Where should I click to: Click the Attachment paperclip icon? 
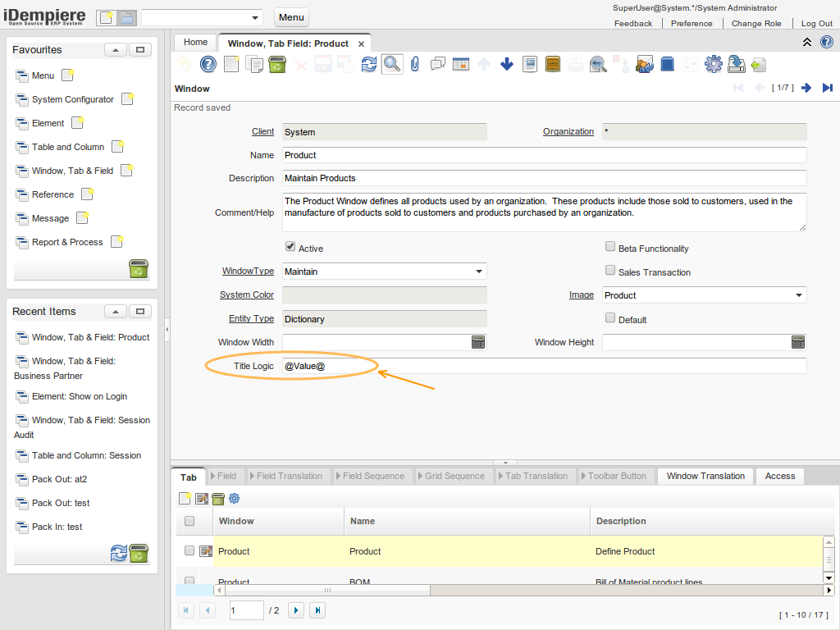pyautogui.click(x=415, y=64)
